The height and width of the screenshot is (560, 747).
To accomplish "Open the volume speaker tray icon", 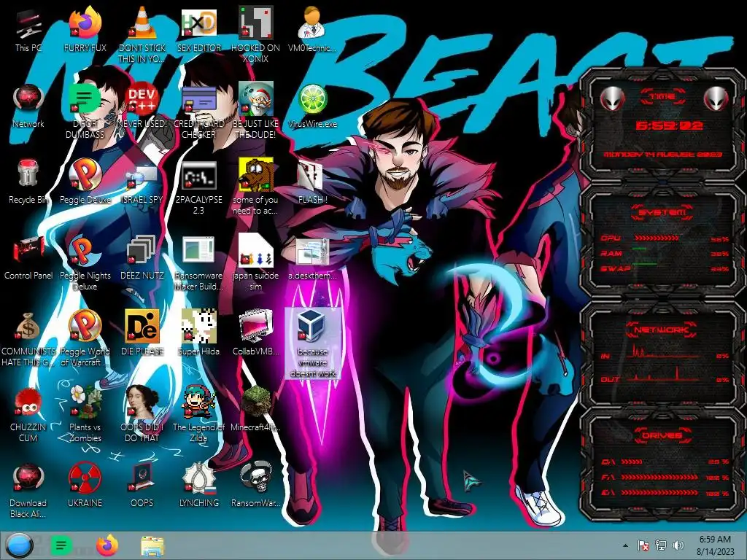I will (678, 545).
